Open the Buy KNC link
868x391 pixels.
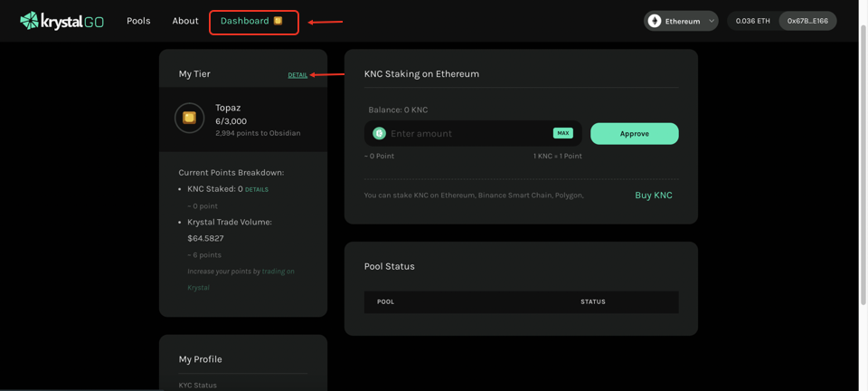point(653,195)
